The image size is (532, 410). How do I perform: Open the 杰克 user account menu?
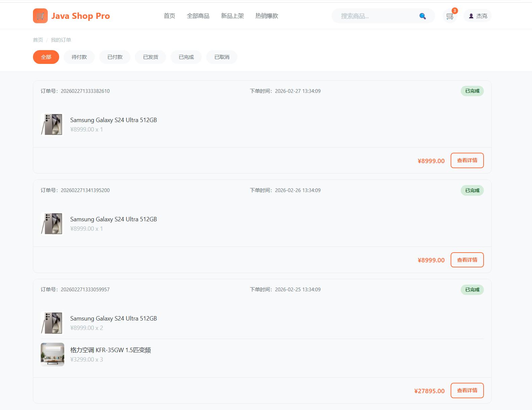tap(478, 16)
